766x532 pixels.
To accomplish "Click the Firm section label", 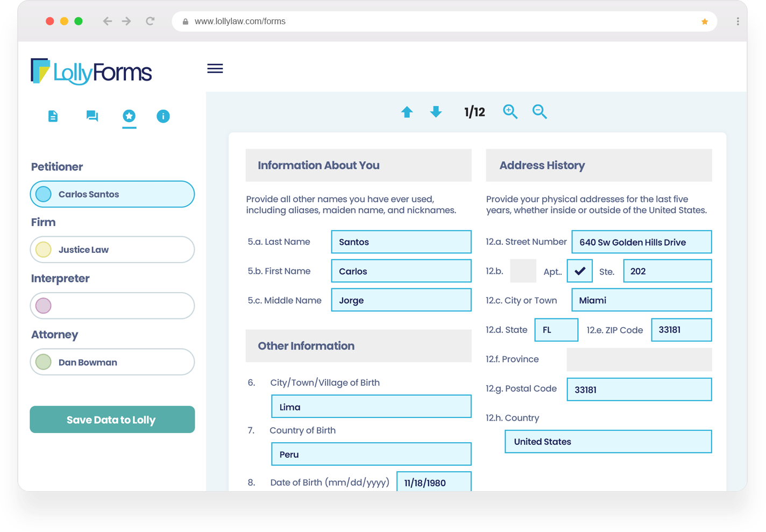I will pyautogui.click(x=43, y=222).
